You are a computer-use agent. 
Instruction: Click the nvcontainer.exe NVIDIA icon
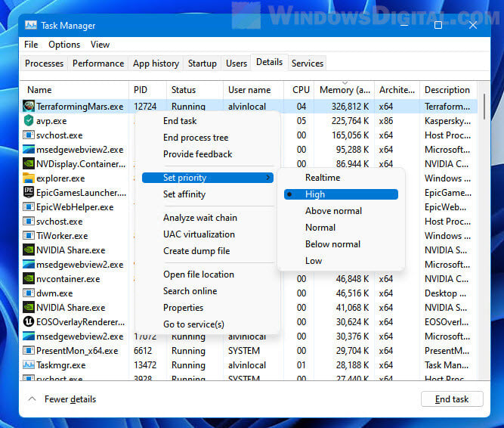[x=29, y=278]
